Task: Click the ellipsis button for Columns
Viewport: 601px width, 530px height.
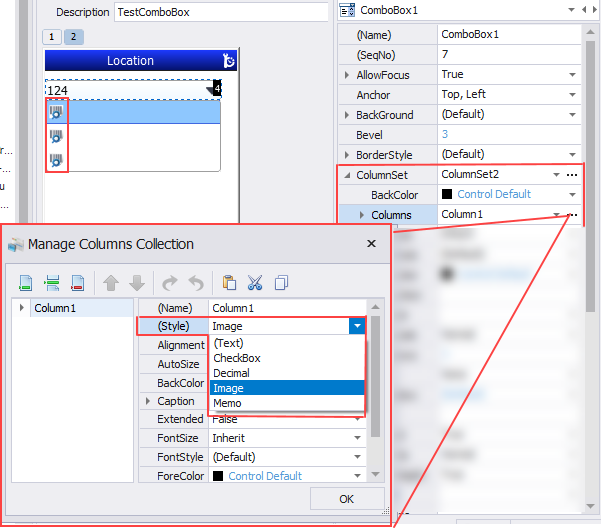Action: pos(571,215)
